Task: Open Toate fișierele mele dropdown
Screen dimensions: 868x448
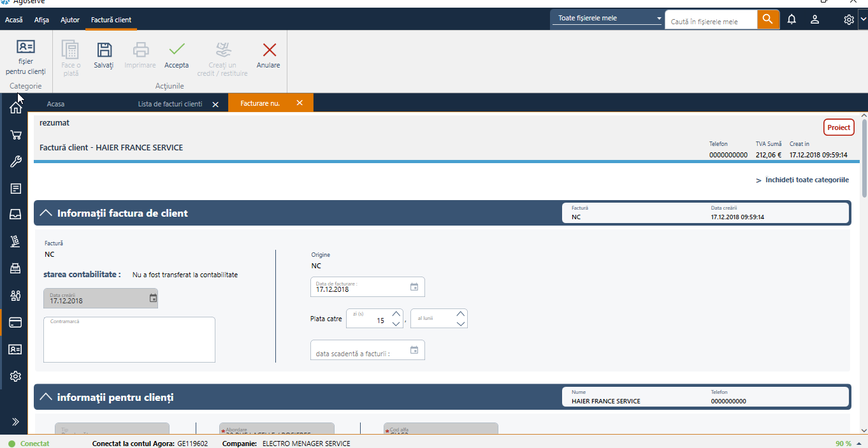Action: (607, 18)
